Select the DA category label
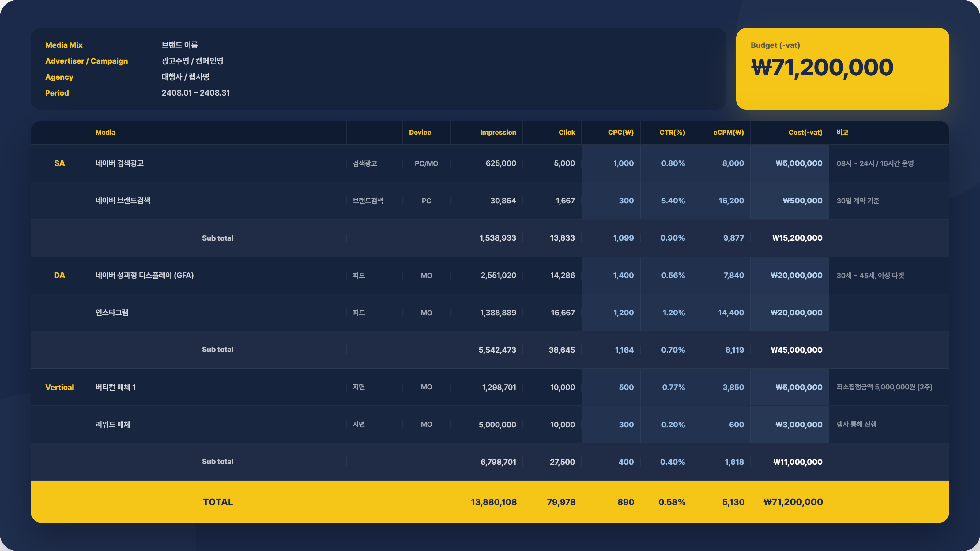Viewport: 980px width, 551px height. pos(59,275)
